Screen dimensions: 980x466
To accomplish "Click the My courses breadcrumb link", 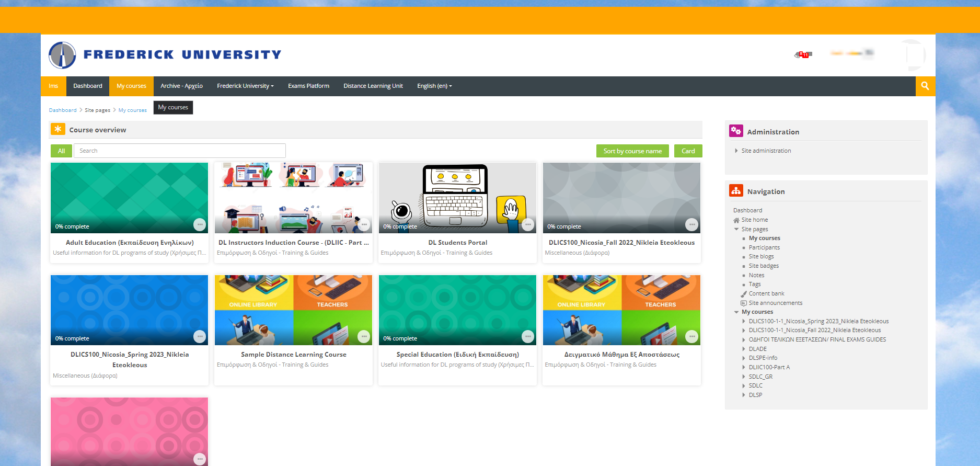I will pyautogui.click(x=133, y=110).
